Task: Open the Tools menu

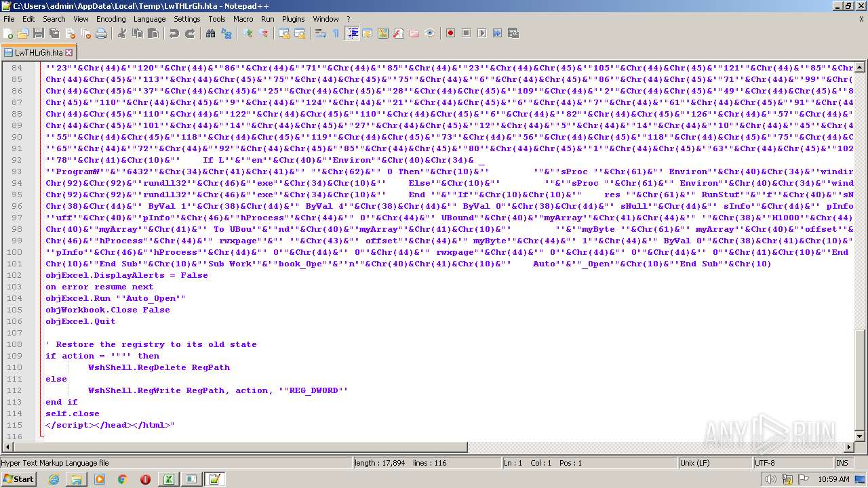Action: click(217, 19)
